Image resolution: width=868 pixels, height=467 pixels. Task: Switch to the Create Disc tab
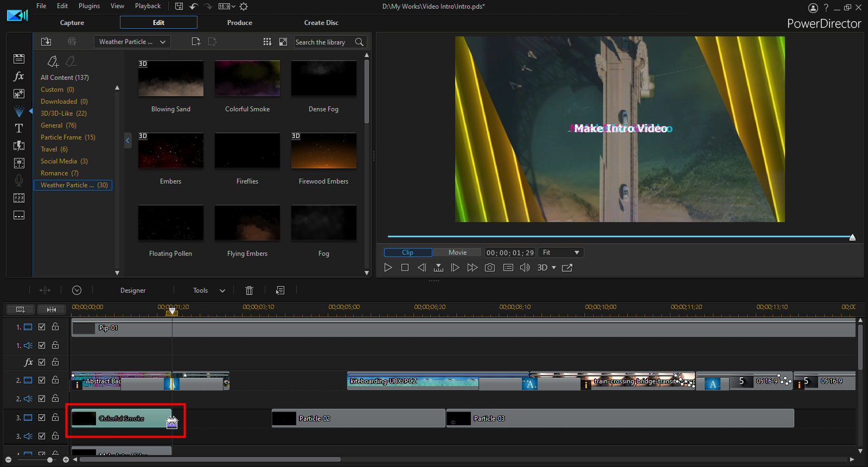(321, 23)
